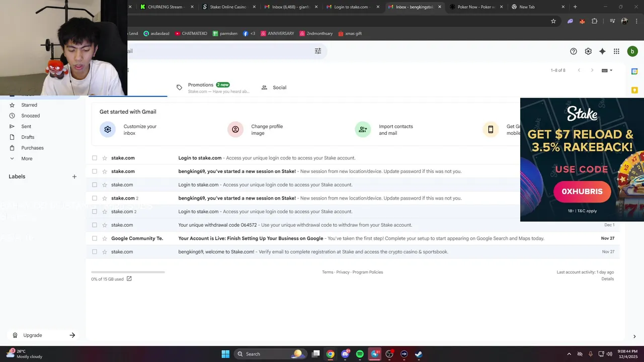Open Chrome extensions puzzle icon
Screen dimensions: 644x362
pos(595,21)
